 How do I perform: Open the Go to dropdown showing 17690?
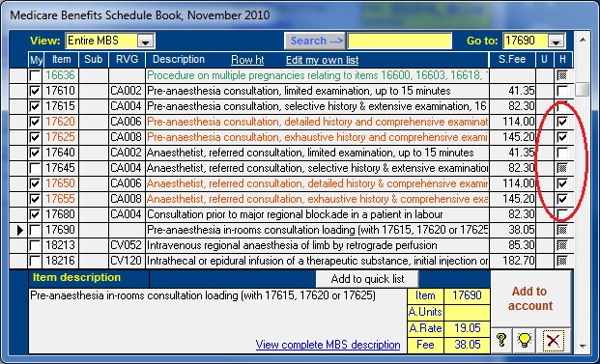pyautogui.click(x=556, y=41)
